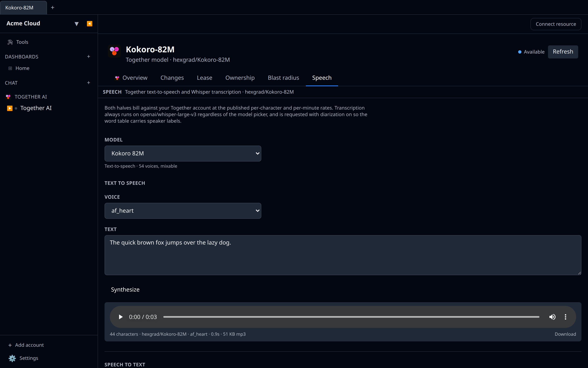
Task: Click the '44 characters' audio metadata line
Action: 178,334
